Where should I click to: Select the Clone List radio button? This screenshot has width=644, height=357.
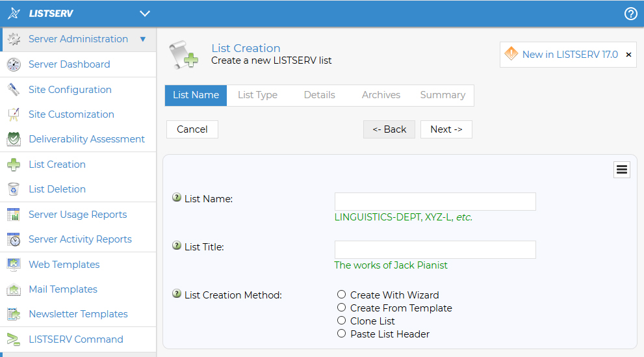pyautogui.click(x=341, y=321)
